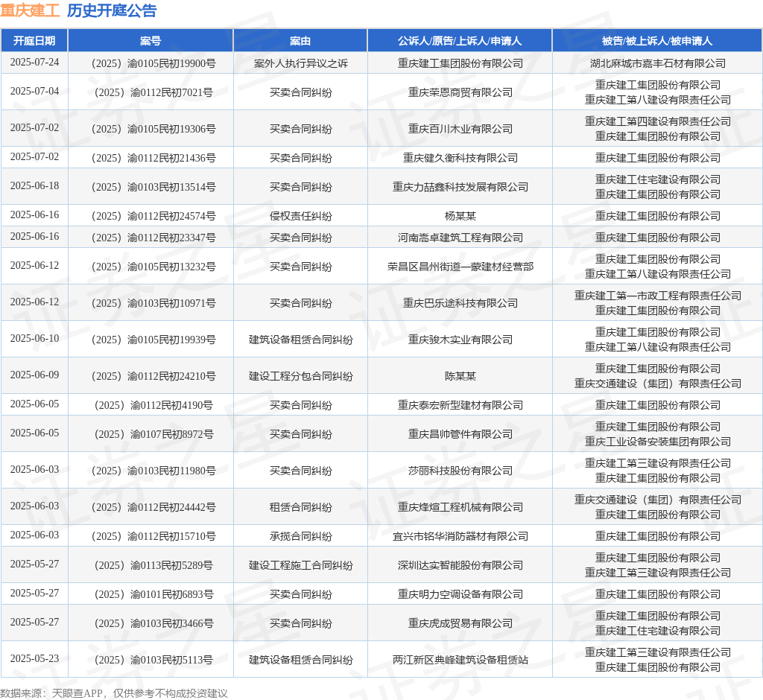Viewport: 763px width, 700px height.
Task: Click 重庆骏木实业有限公司
Action: pos(460,340)
